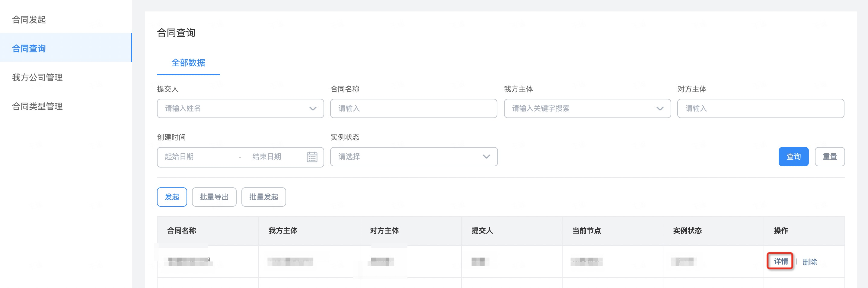Open 合同发起 in the sidebar
The height and width of the screenshot is (288, 868).
pos(29,20)
